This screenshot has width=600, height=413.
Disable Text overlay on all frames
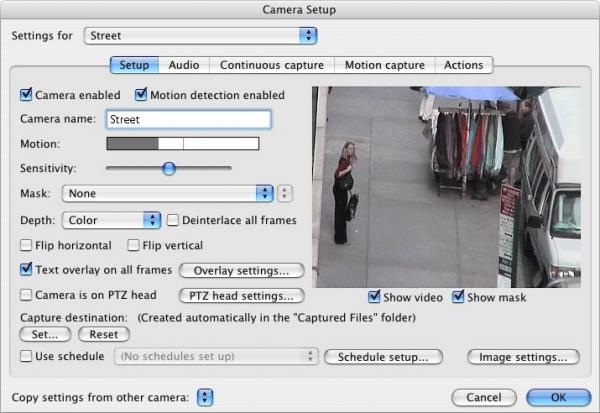click(26, 269)
